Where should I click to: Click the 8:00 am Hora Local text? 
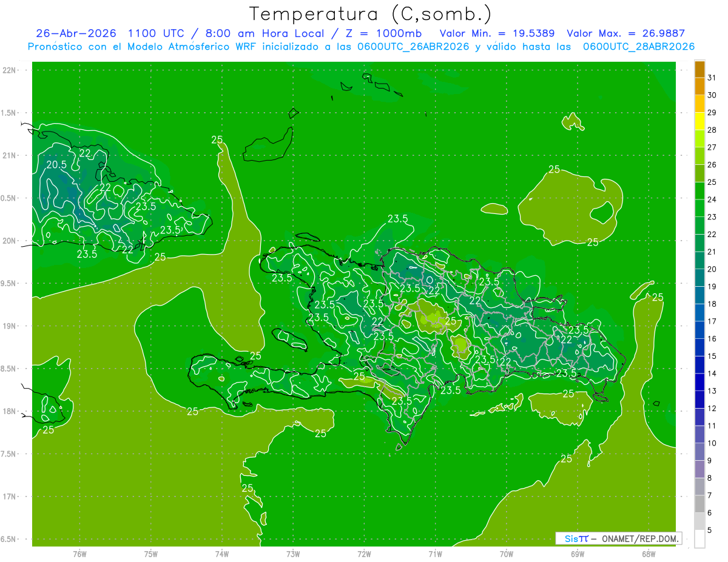pyautogui.click(x=260, y=33)
